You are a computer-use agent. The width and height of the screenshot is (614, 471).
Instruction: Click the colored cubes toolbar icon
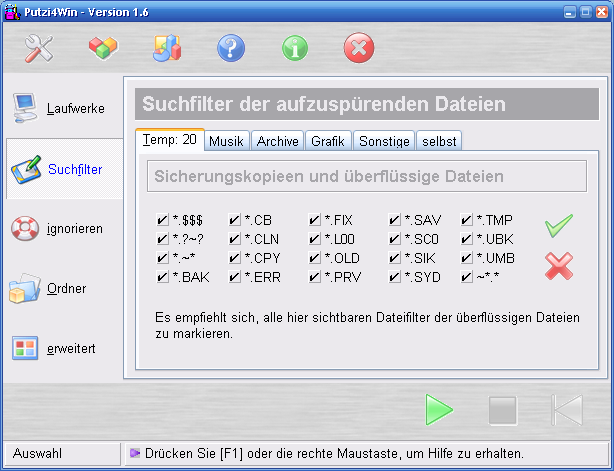[103, 48]
